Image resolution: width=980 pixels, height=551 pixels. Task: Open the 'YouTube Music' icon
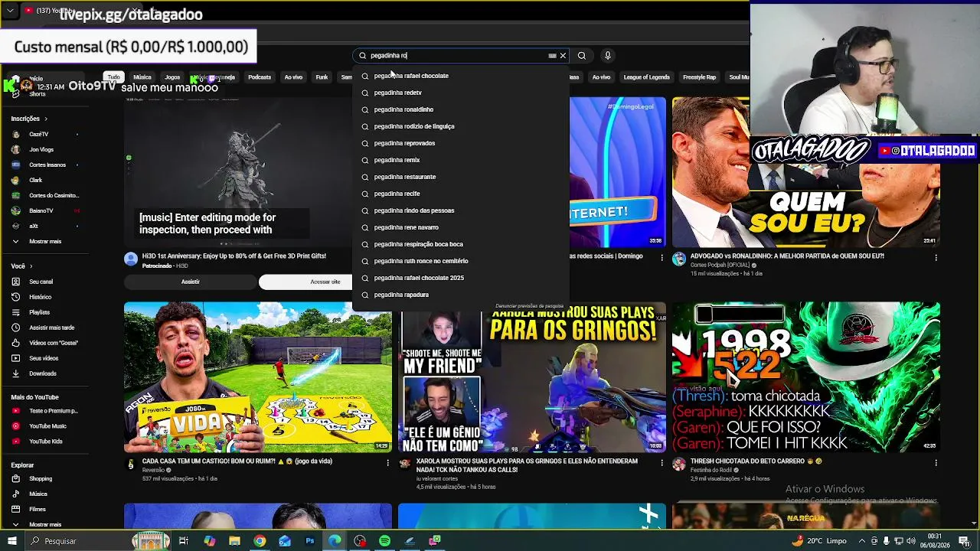tap(15, 426)
